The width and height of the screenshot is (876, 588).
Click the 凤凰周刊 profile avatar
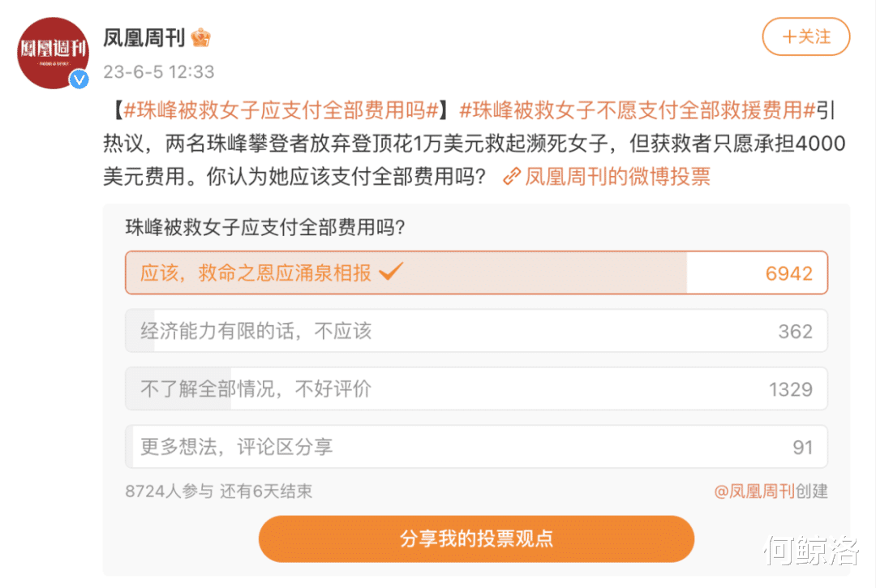click(x=52, y=52)
